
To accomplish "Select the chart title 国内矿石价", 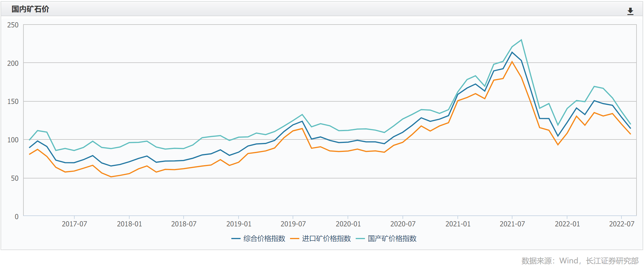I will [30, 9].
